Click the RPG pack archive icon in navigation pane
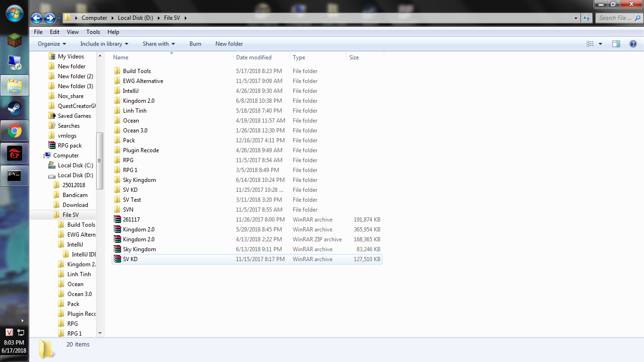 point(52,146)
